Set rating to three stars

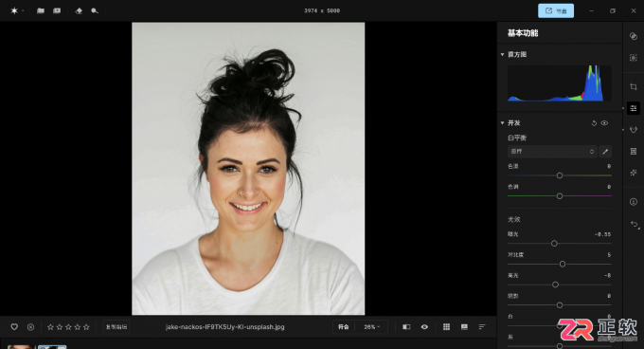click(68, 327)
